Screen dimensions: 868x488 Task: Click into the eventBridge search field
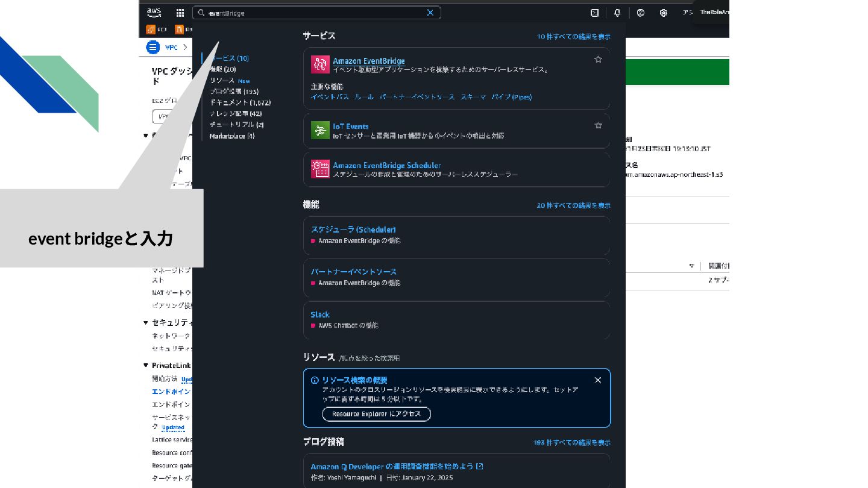click(x=316, y=13)
